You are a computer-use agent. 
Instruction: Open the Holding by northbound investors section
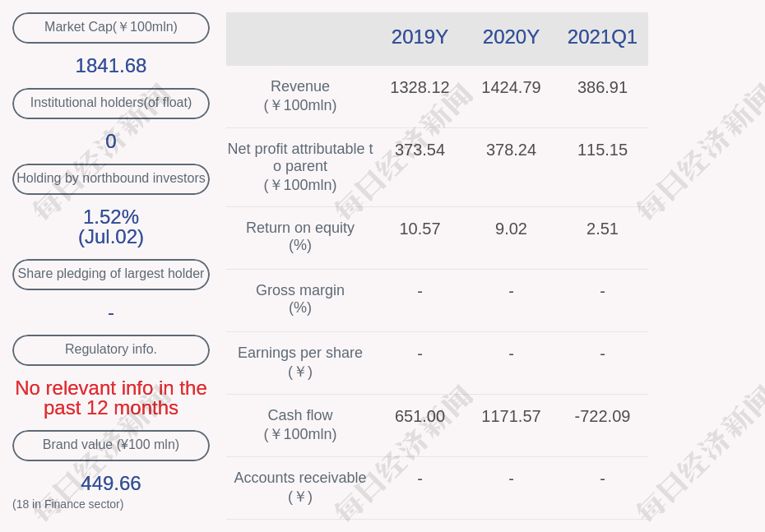click(x=110, y=178)
